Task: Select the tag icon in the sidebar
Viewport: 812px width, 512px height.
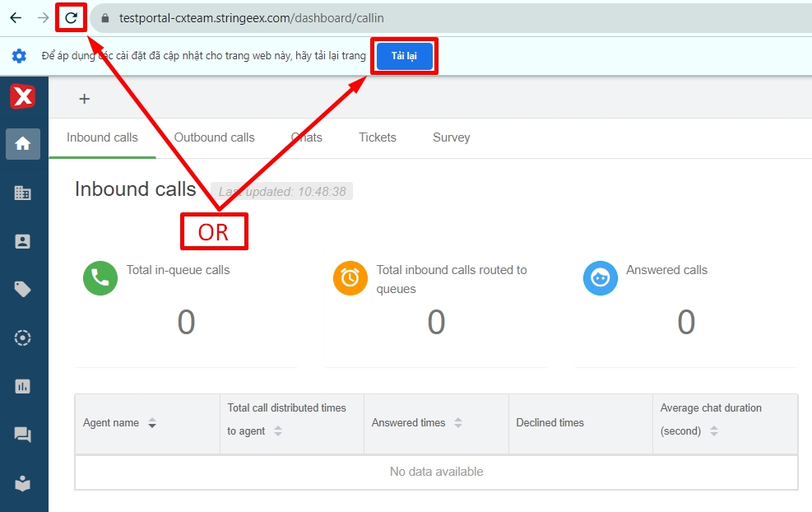Action: pyautogui.click(x=23, y=289)
